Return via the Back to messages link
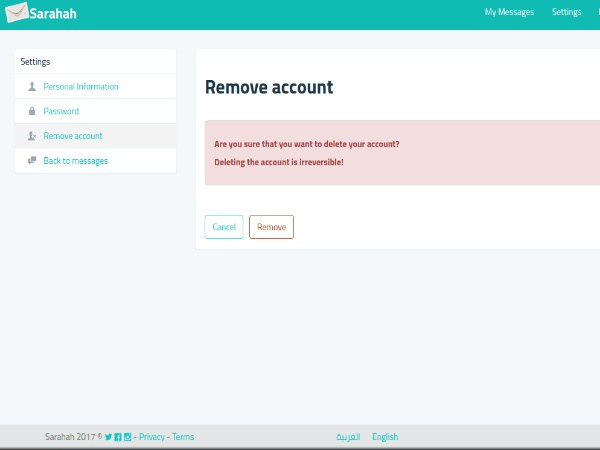The height and width of the screenshot is (450, 600). click(75, 160)
